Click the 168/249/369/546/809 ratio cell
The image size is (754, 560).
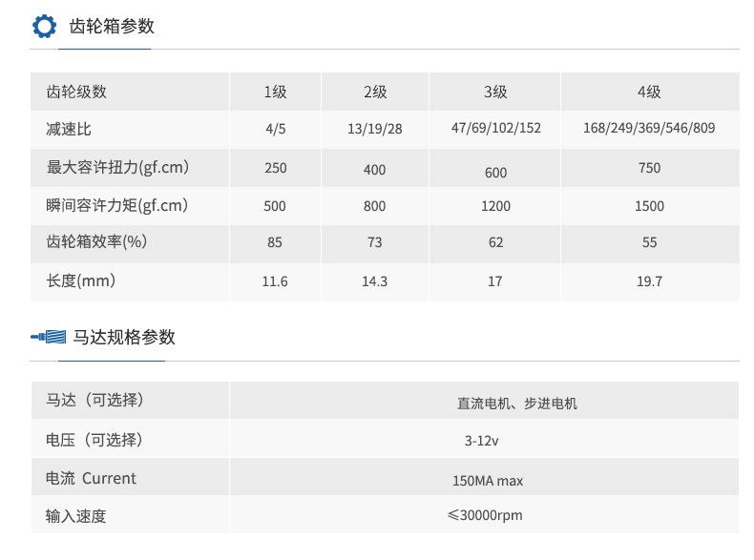point(649,128)
